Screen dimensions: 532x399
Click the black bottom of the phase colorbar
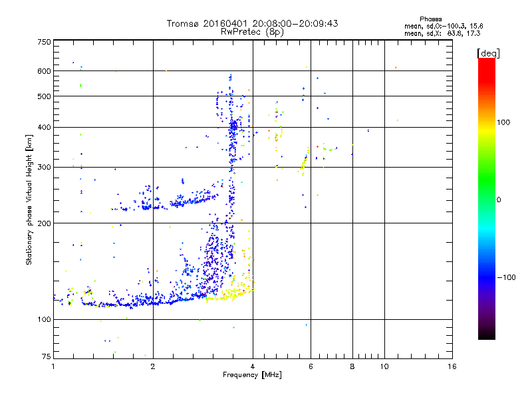487,334
